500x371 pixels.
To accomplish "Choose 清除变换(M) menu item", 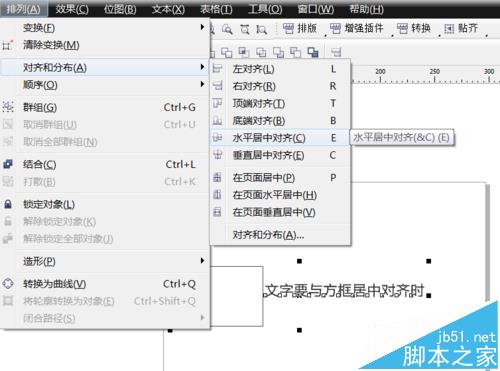I will [105, 45].
